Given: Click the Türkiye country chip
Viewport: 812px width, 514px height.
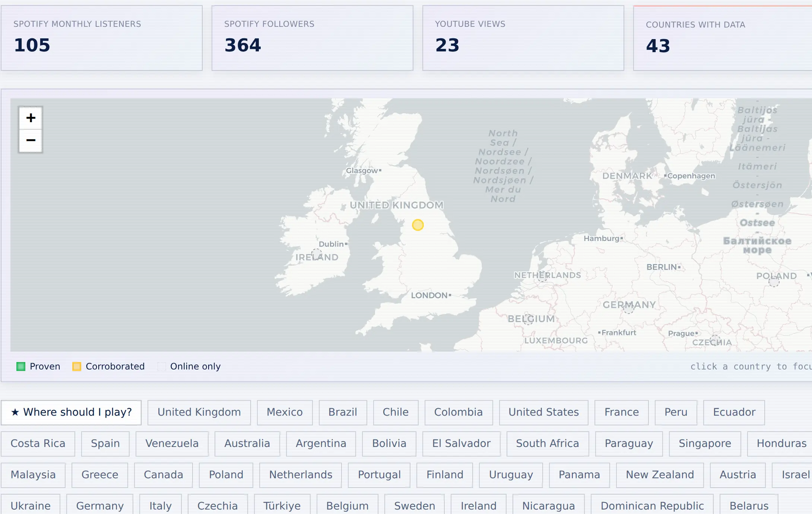Looking at the screenshot, I should (282, 505).
